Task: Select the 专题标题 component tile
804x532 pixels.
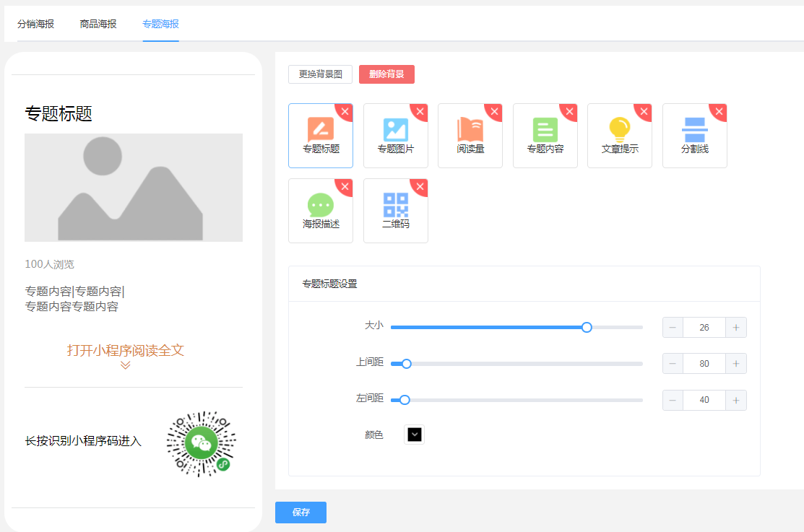Action: [x=321, y=136]
